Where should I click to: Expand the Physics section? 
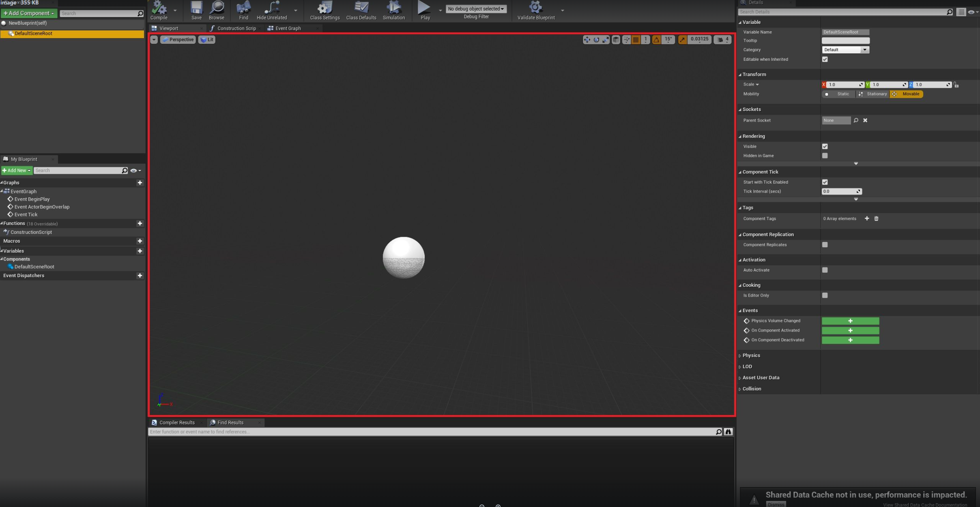(x=751, y=355)
